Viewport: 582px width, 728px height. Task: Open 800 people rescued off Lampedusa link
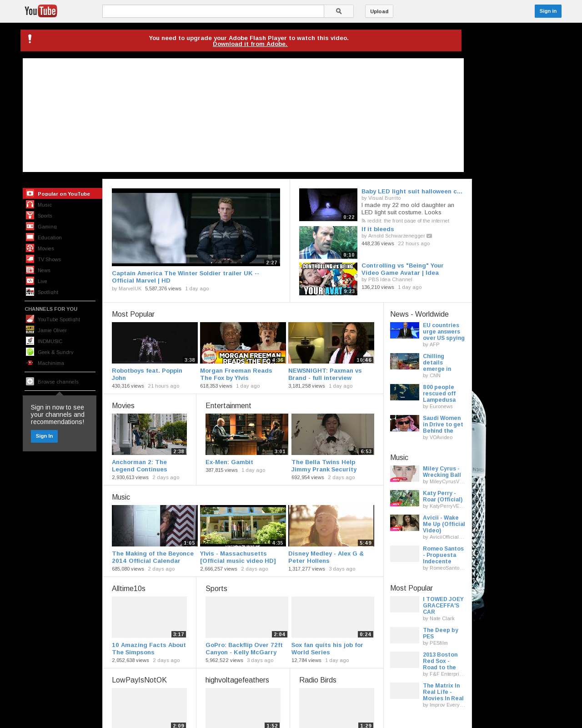(439, 394)
